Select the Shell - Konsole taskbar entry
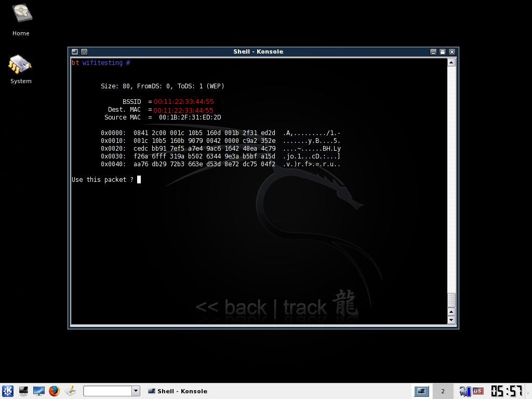Screen dimensions: 532x399 tap(178, 391)
